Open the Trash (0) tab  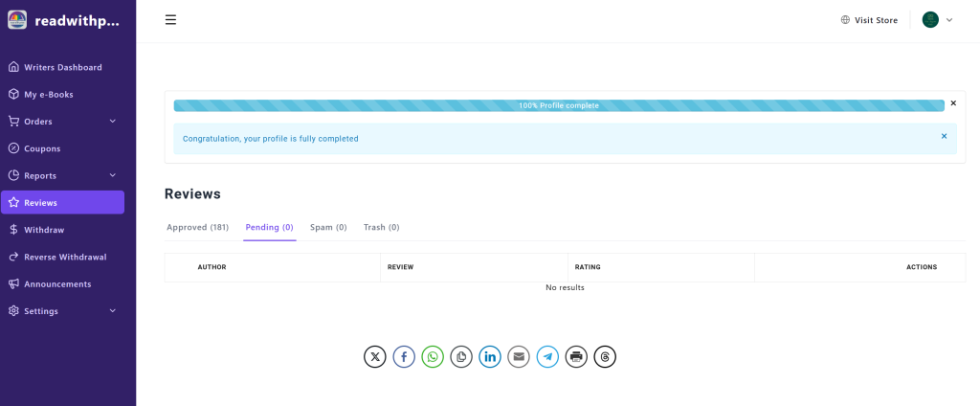[381, 227]
